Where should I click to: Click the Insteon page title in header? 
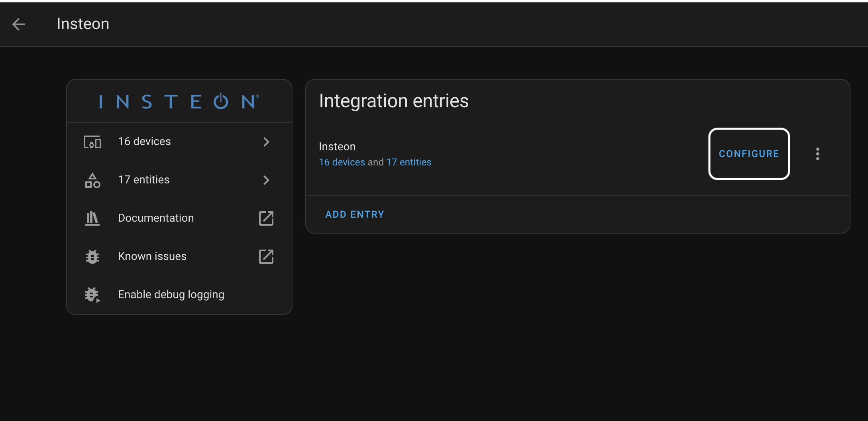tap(83, 24)
